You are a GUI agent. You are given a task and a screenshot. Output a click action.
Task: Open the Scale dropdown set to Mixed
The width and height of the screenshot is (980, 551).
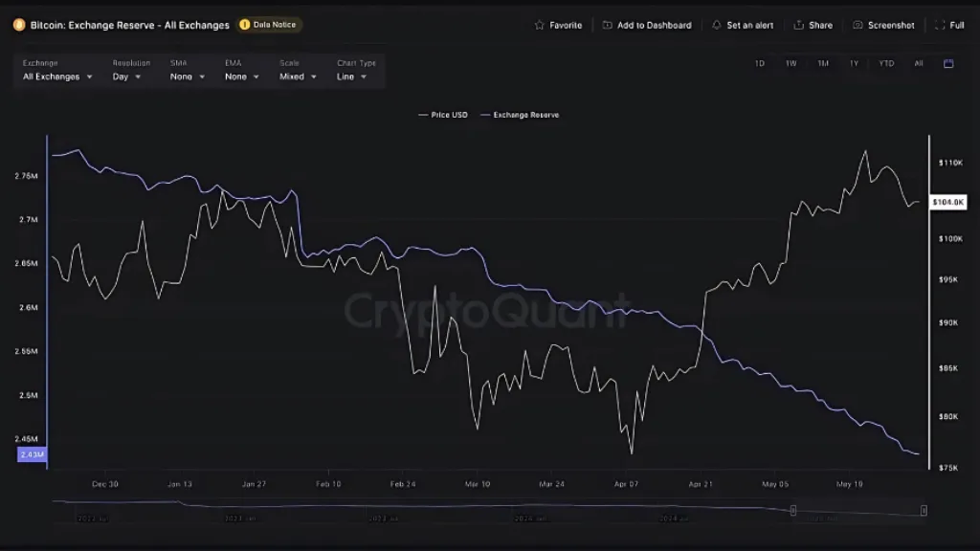[x=298, y=77]
